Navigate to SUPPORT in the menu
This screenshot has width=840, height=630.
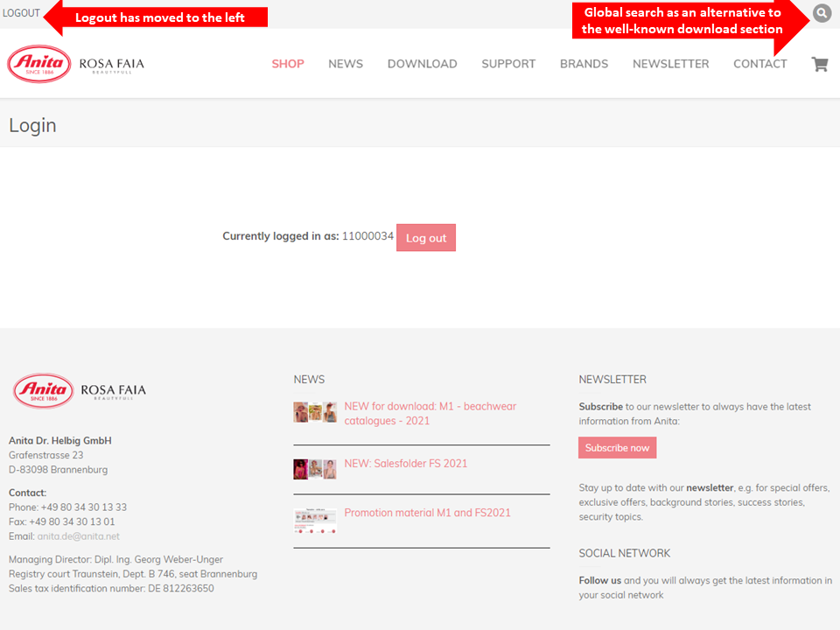[x=508, y=64]
